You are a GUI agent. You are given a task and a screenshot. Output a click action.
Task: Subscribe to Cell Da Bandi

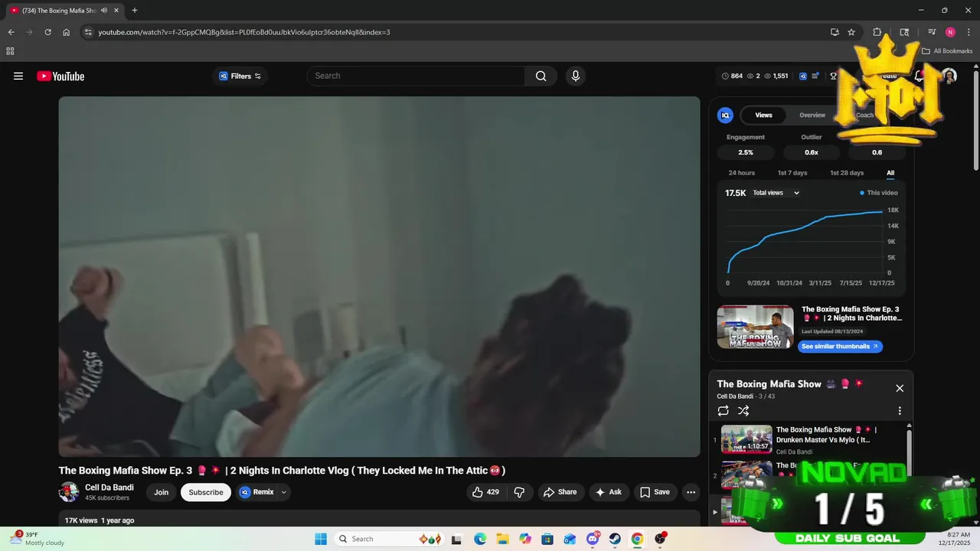206,492
